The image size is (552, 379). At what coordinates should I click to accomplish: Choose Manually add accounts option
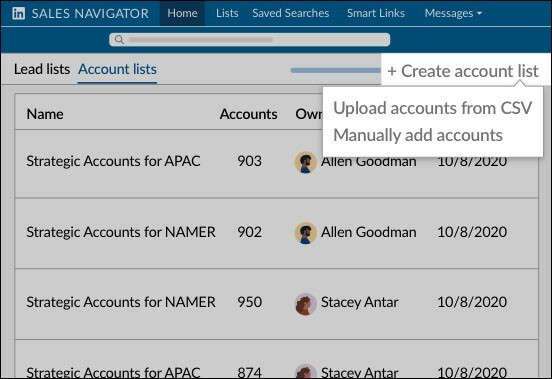pyautogui.click(x=418, y=135)
